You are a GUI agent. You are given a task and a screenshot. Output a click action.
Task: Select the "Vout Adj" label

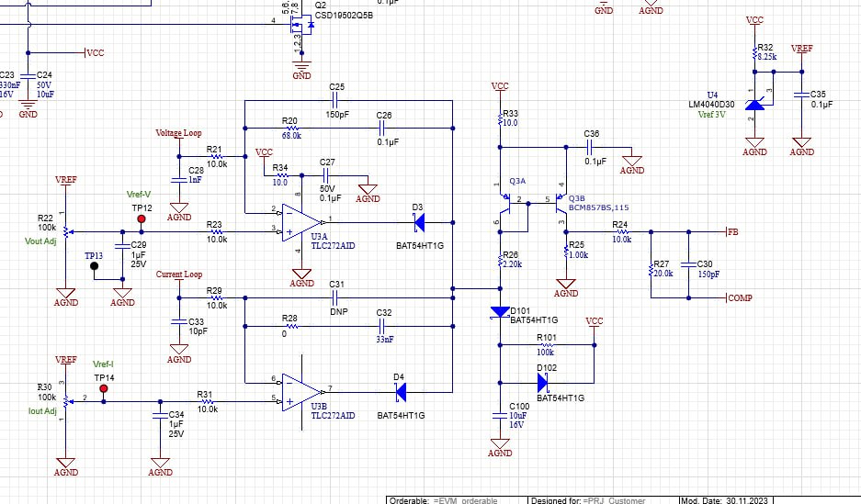pos(40,241)
